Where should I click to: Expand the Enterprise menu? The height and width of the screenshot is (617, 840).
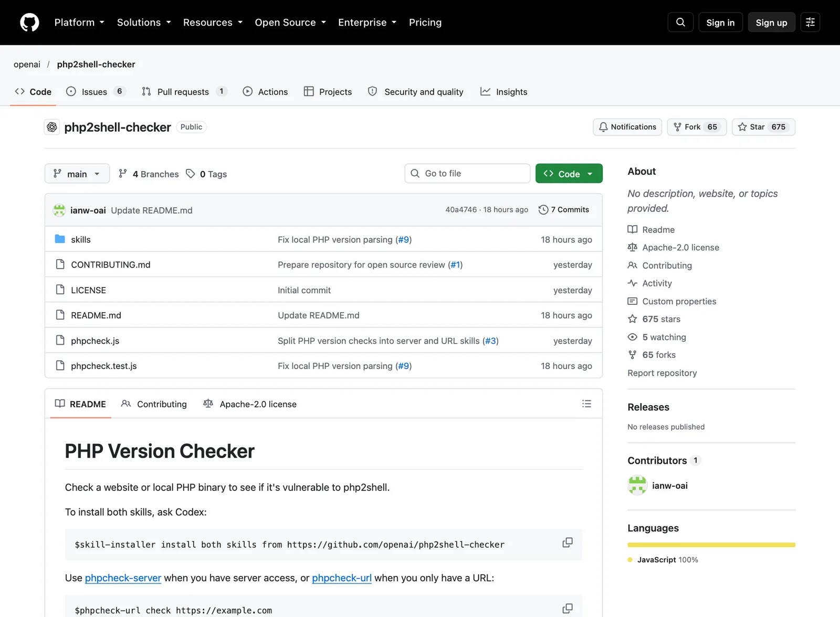pos(367,23)
